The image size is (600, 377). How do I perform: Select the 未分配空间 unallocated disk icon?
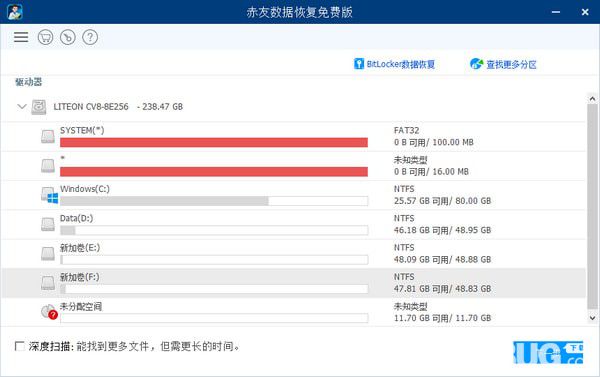[49, 312]
